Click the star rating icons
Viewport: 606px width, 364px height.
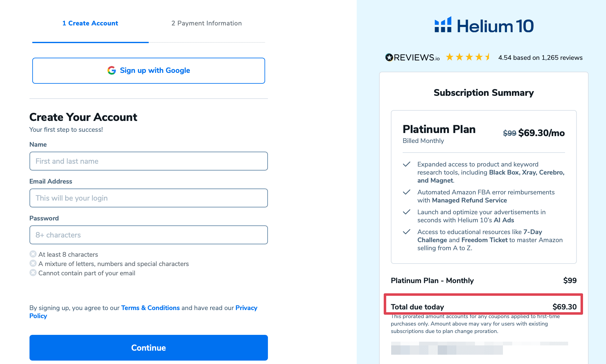coord(468,57)
